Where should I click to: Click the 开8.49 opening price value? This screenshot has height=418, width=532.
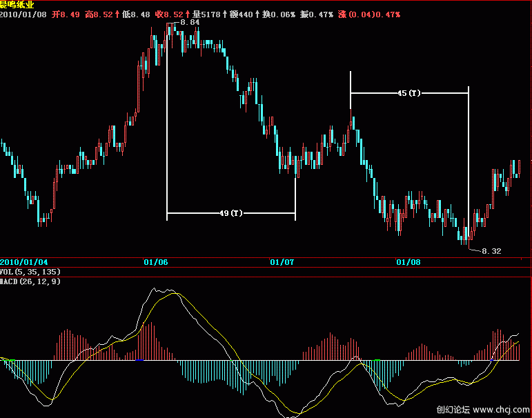[66, 14]
